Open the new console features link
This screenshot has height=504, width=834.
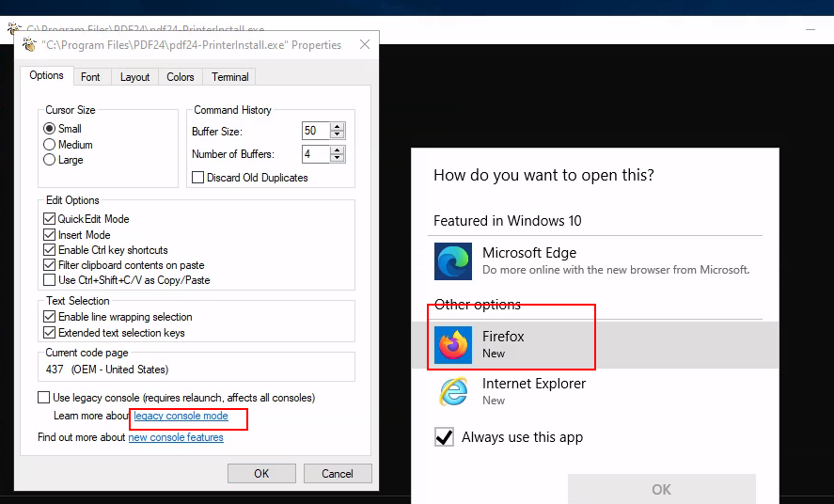[176, 437]
